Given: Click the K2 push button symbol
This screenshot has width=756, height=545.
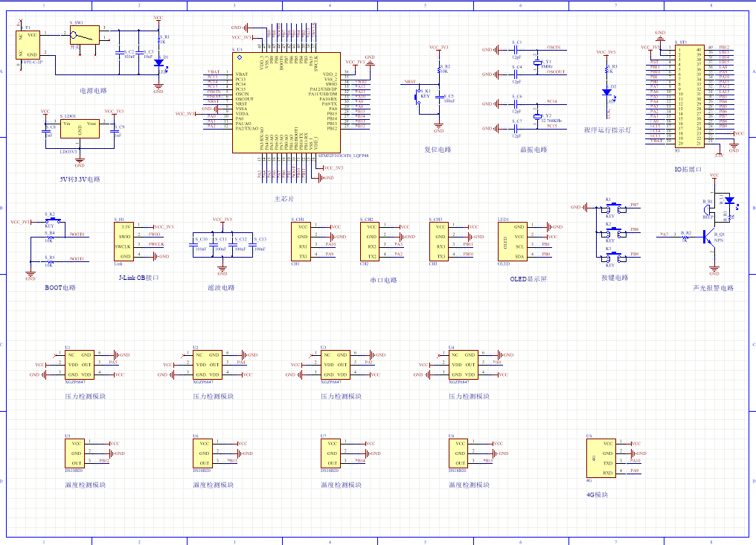Looking at the screenshot, I should point(612,232).
